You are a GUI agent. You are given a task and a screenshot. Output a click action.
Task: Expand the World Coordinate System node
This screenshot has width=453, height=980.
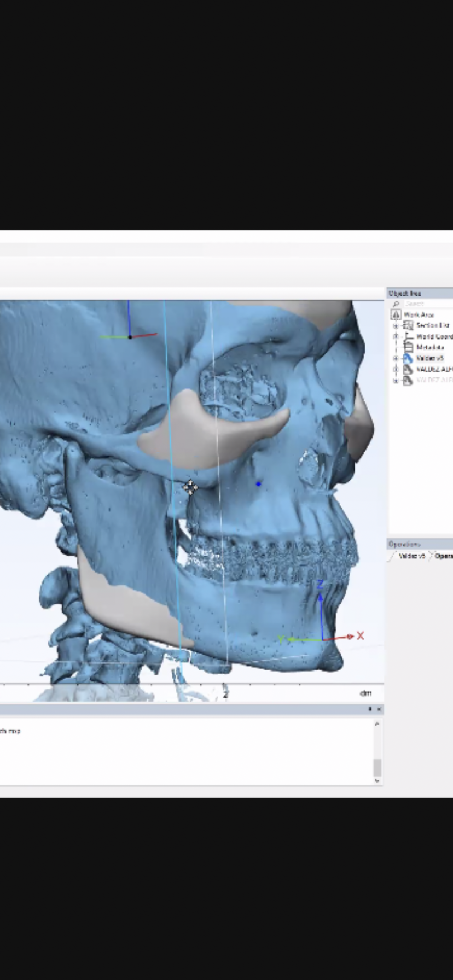396,336
